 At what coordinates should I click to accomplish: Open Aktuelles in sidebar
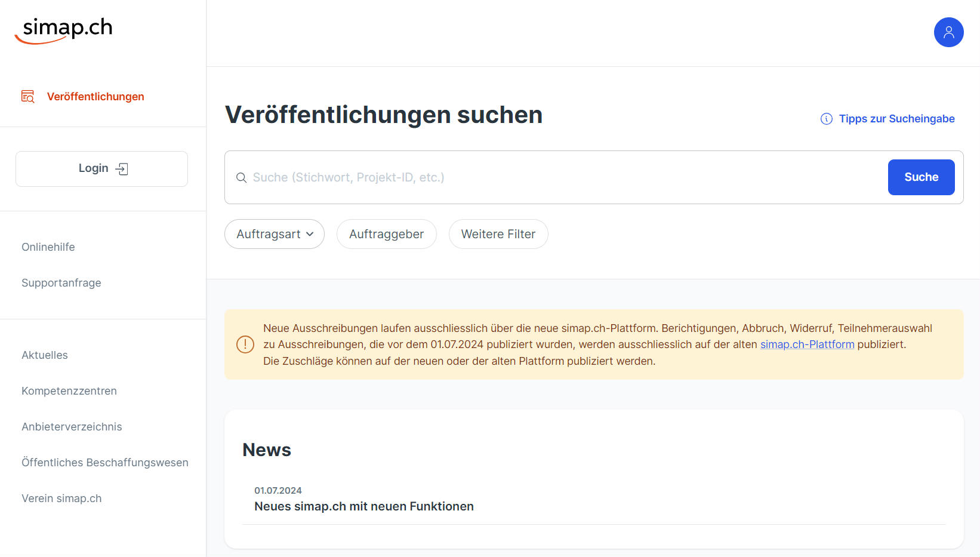pyautogui.click(x=45, y=355)
